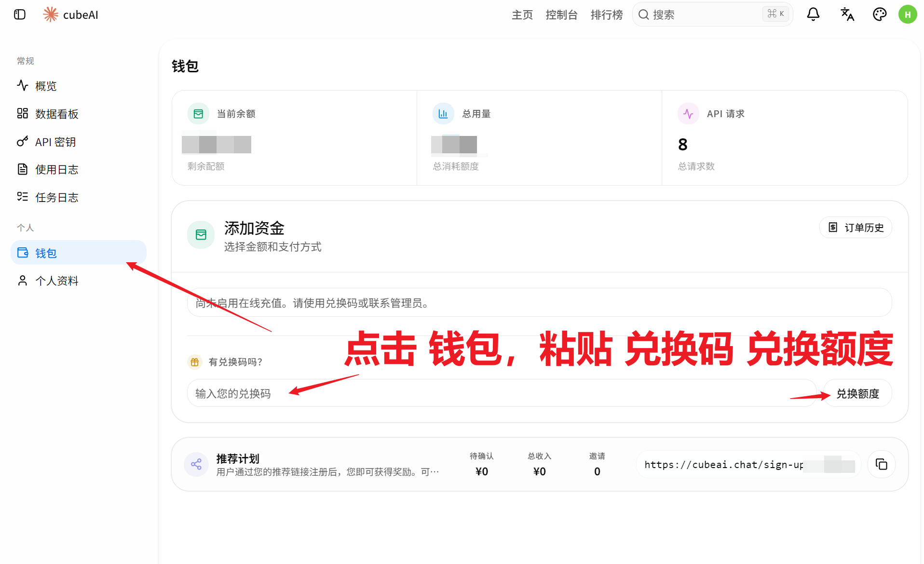The height and width of the screenshot is (564, 924).
Task: Select 钱包 in the sidebar
Action: click(79, 253)
